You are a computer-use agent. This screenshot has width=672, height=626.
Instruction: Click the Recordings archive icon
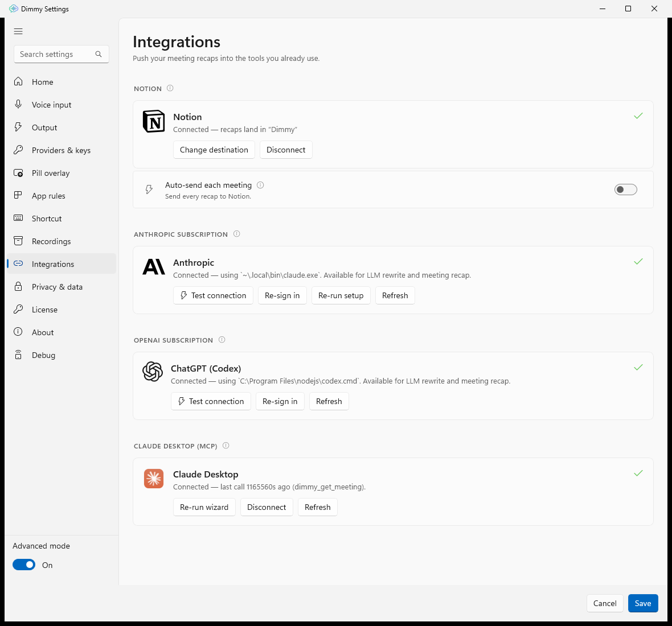click(18, 241)
